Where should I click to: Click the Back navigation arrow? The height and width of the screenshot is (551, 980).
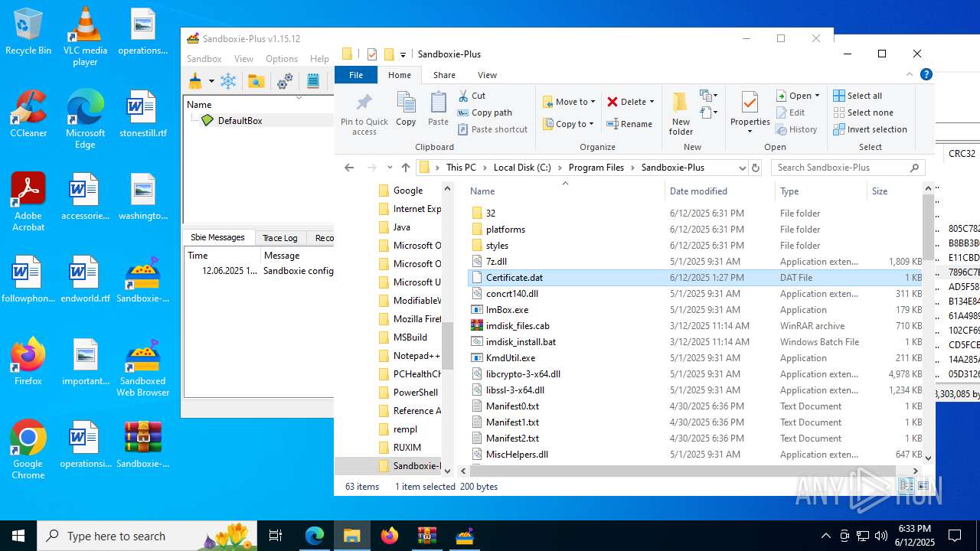coord(350,168)
